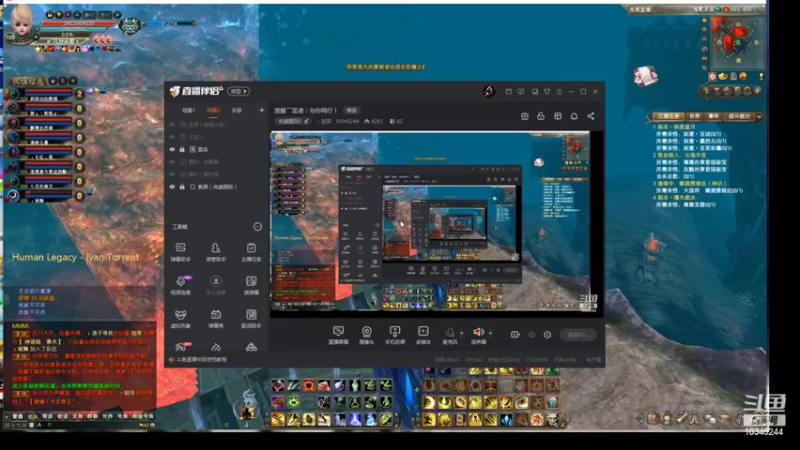Toggle the lock on the 截屏 source
The height and width of the screenshot is (450, 800).
click(182, 187)
